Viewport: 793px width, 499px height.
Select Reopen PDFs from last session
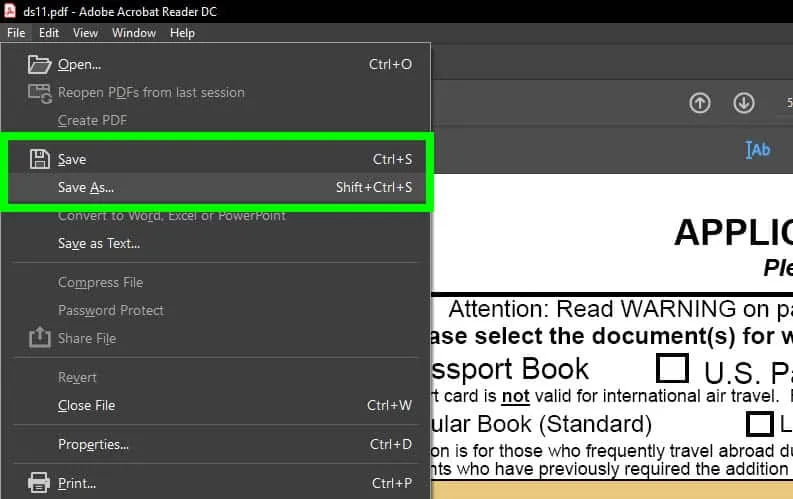(216, 93)
